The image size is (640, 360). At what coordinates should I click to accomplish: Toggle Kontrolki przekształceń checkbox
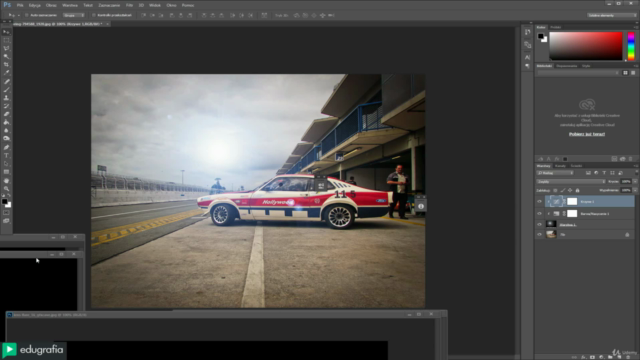click(x=94, y=15)
